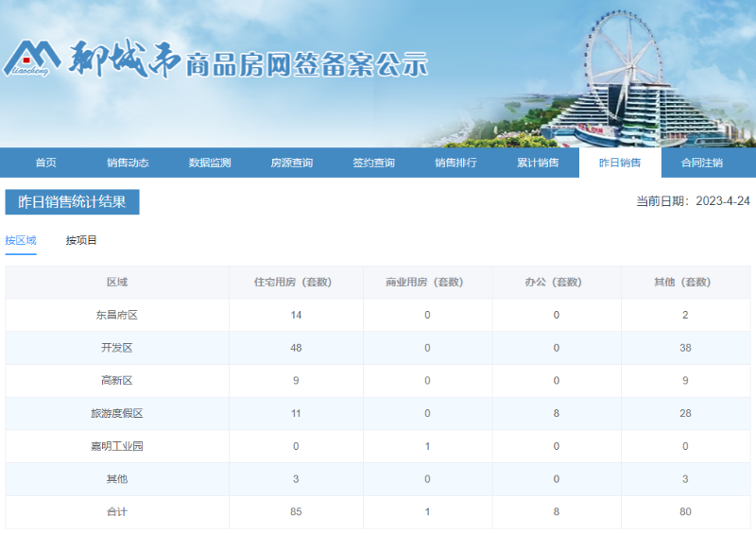Screen dimensions: 756x534
Task: Click the 昨日销售统计结果 heading button
Action: pos(72,202)
